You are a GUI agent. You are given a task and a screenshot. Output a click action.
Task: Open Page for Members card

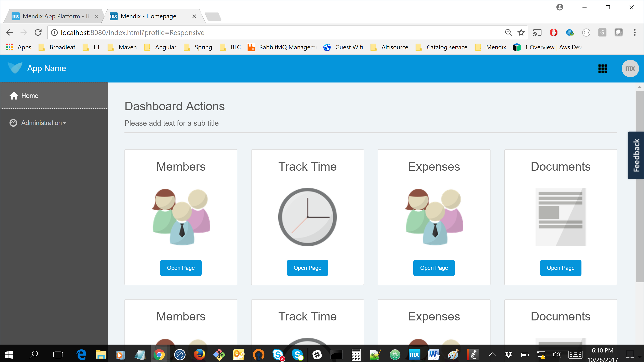tap(181, 268)
